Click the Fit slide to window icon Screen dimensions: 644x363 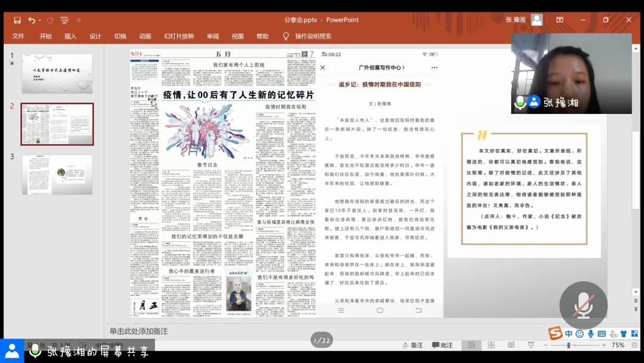click(635, 345)
